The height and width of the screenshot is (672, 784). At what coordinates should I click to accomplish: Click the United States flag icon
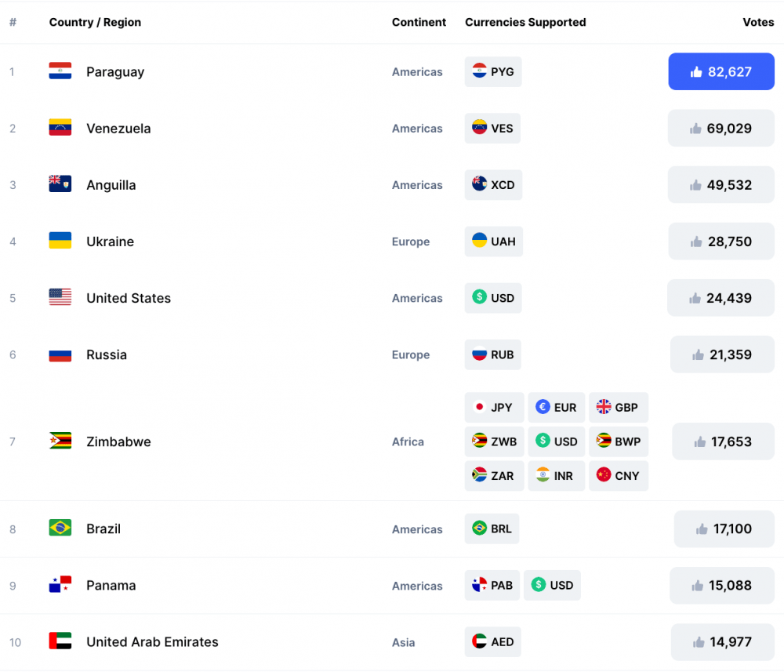(60, 297)
